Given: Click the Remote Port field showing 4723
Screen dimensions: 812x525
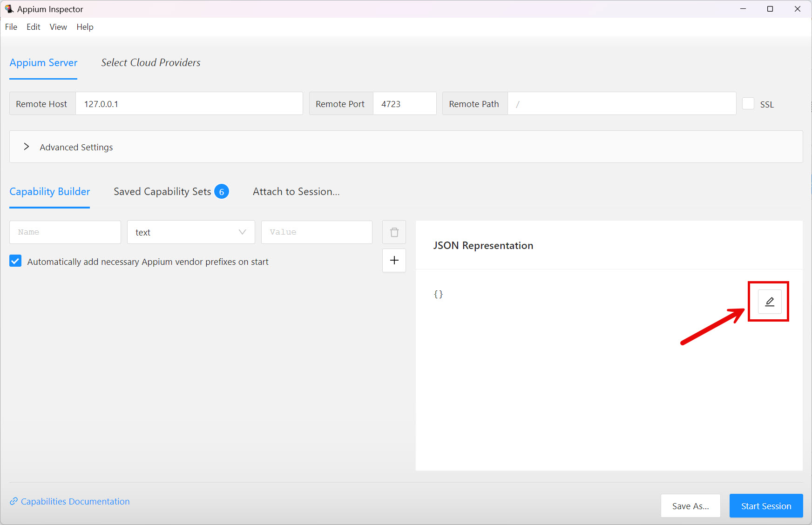Looking at the screenshot, I should 405,104.
